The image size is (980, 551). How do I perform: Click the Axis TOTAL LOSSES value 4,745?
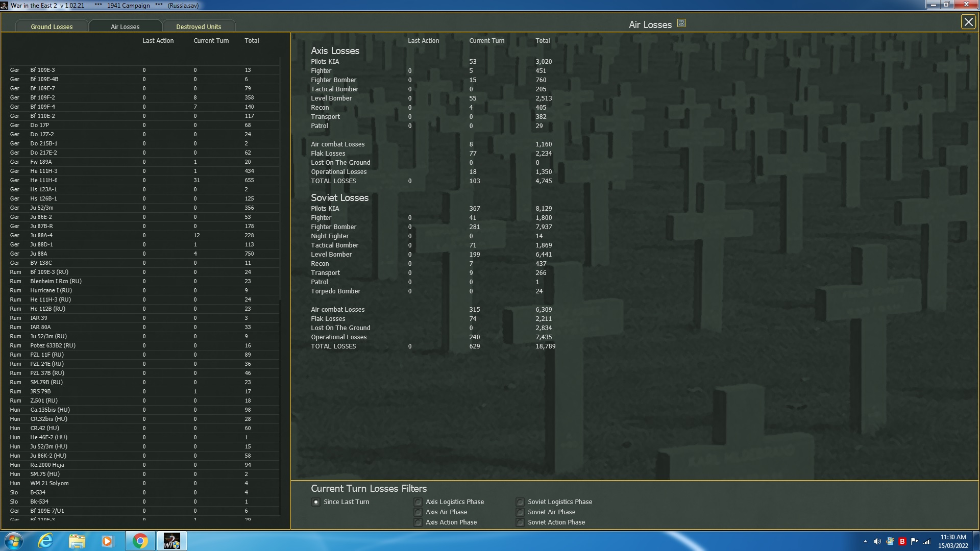pyautogui.click(x=544, y=181)
